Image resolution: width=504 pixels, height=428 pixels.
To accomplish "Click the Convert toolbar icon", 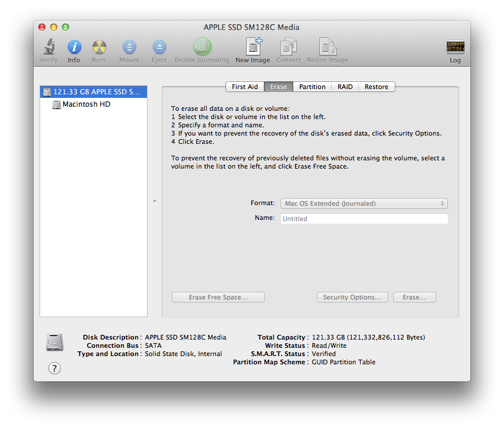I will coord(289,46).
